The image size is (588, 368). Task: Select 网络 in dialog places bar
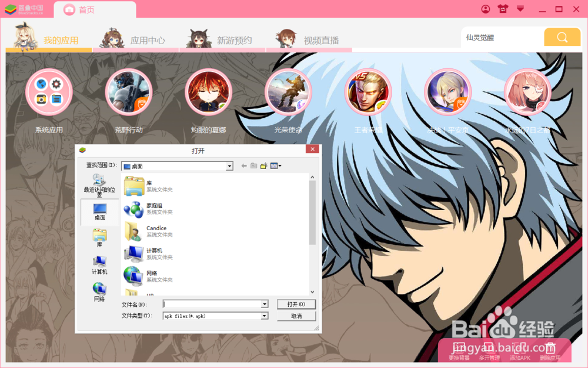(99, 292)
